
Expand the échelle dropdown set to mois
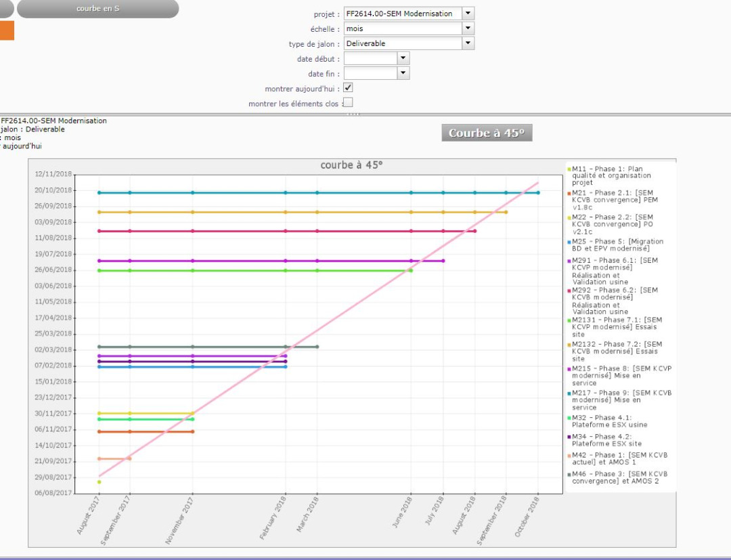click(468, 28)
